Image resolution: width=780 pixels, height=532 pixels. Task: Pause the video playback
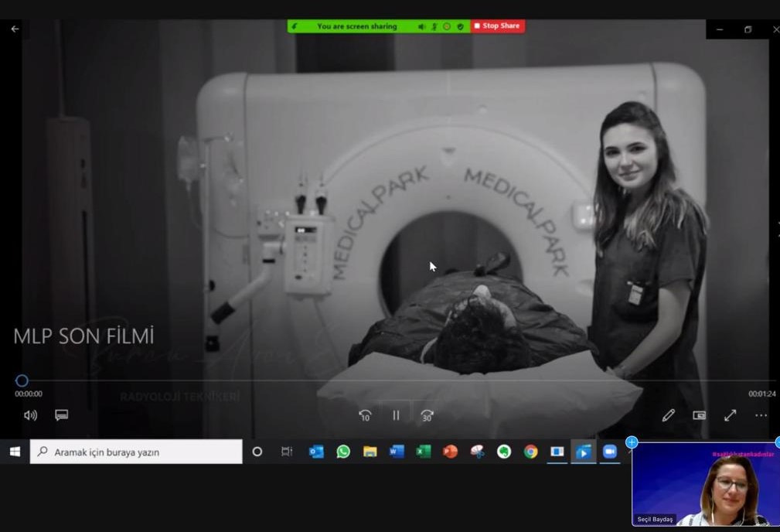tap(396, 415)
